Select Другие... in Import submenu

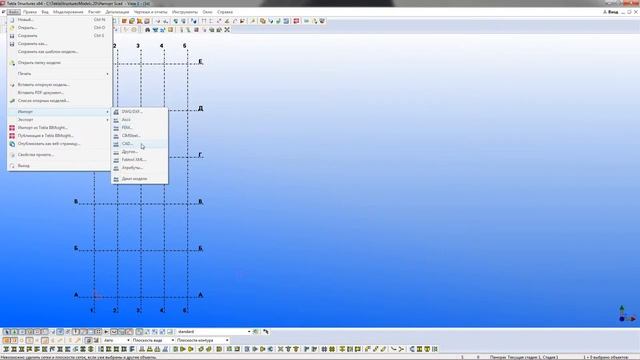point(140,151)
